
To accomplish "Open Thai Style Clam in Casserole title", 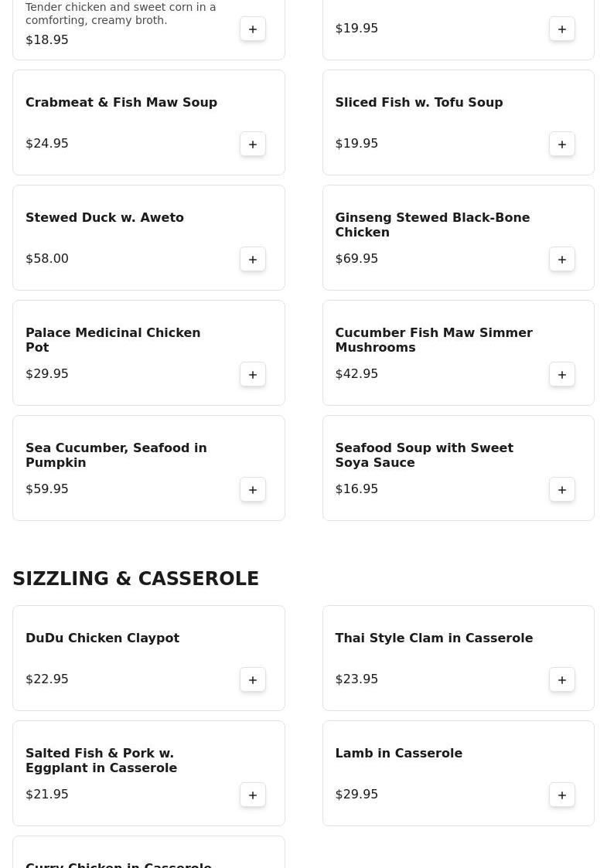I will pyautogui.click(x=434, y=638).
